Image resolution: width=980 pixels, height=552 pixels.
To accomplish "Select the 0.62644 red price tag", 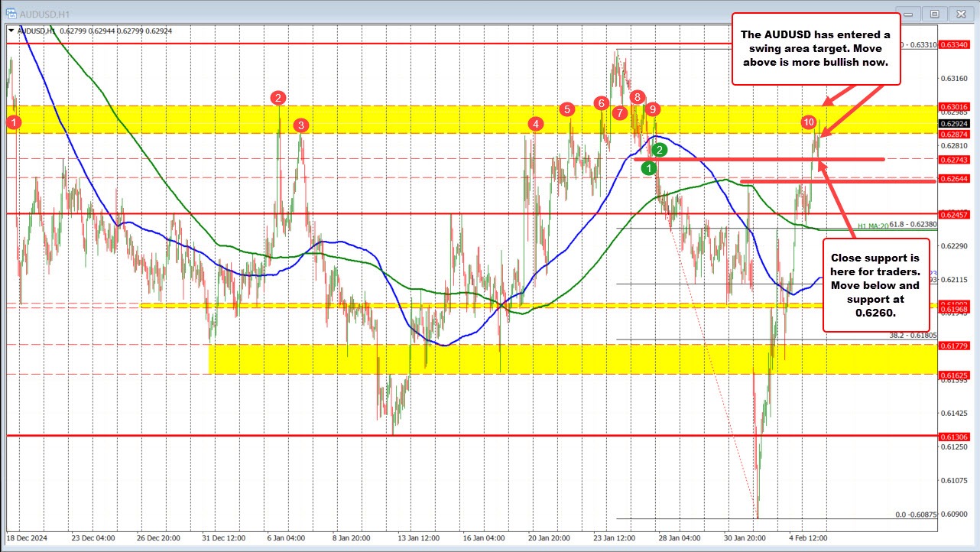I will coord(954,178).
